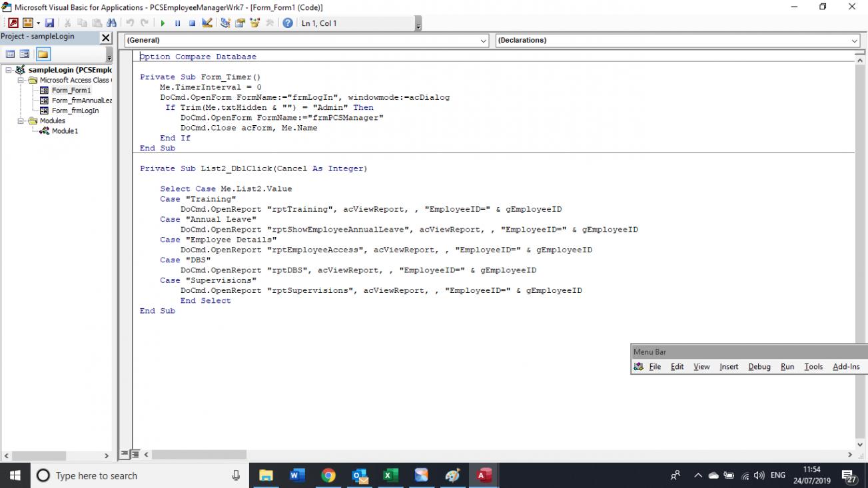Open Excel from the taskbar
The width and height of the screenshot is (868, 488).
(390, 475)
